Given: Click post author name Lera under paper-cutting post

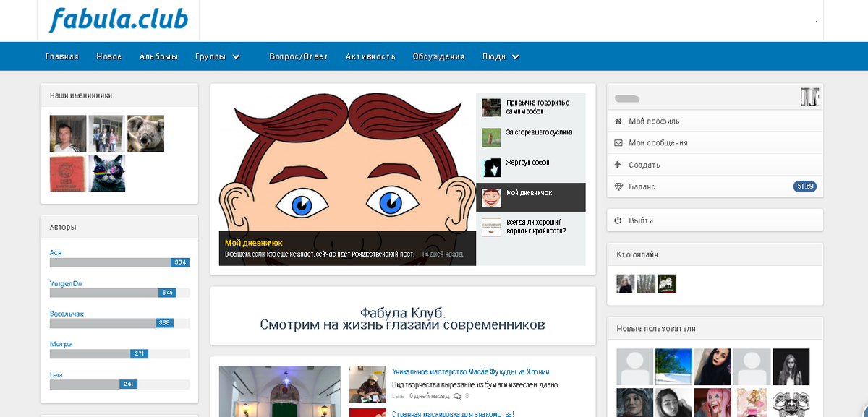Looking at the screenshot, I should (x=399, y=396).
